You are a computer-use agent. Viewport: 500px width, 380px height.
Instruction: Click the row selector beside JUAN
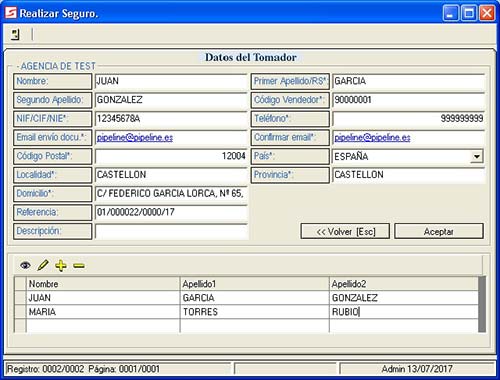pos(20,298)
